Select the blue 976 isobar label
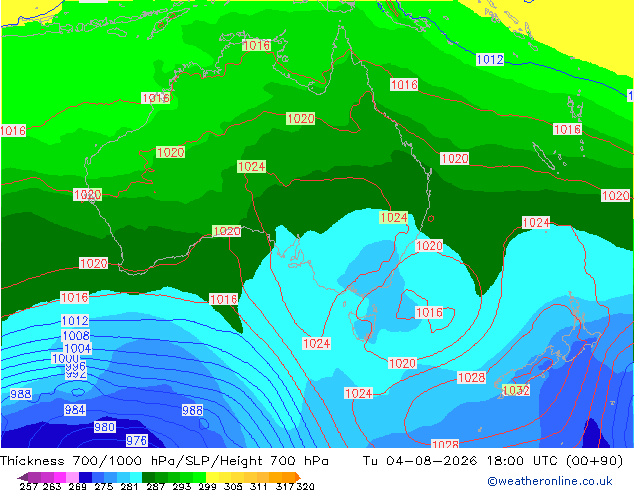The width and height of the screenshot is (634, 490). [x=136, y=440]
